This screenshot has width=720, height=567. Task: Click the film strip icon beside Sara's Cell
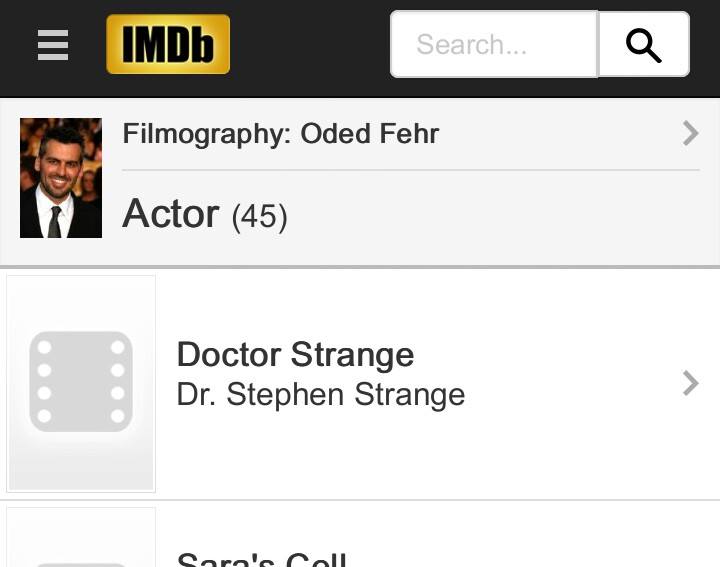(x=81, y=565)
